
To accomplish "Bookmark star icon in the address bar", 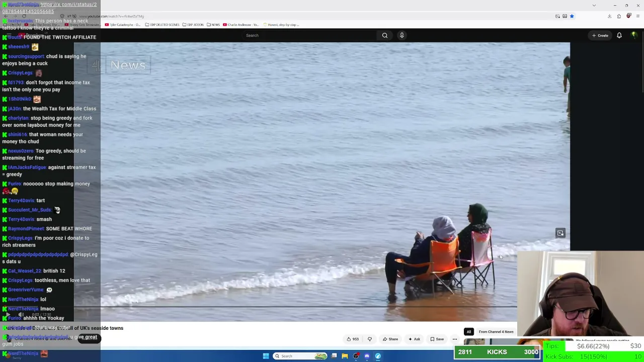I will [572, 16].
